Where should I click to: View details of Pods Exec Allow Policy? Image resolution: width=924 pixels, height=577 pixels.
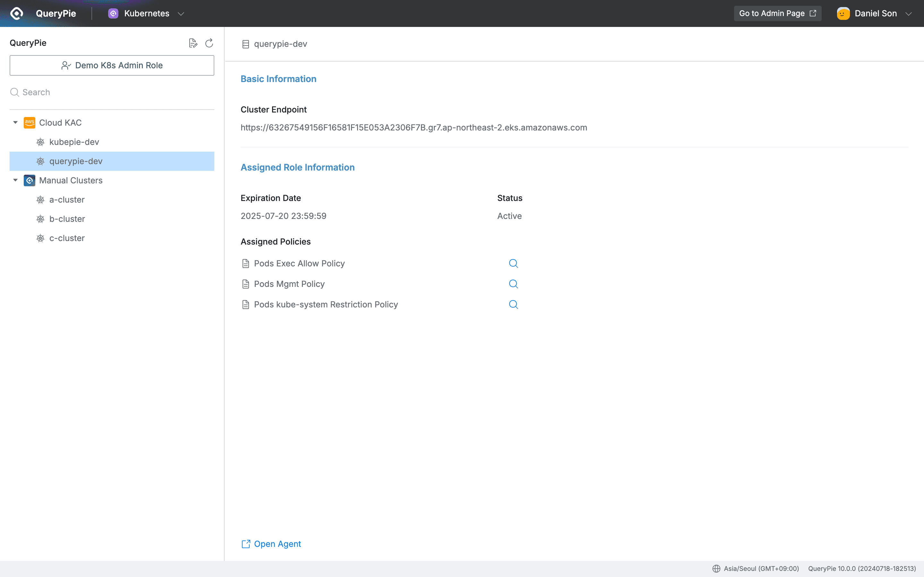tap(513, 263)
